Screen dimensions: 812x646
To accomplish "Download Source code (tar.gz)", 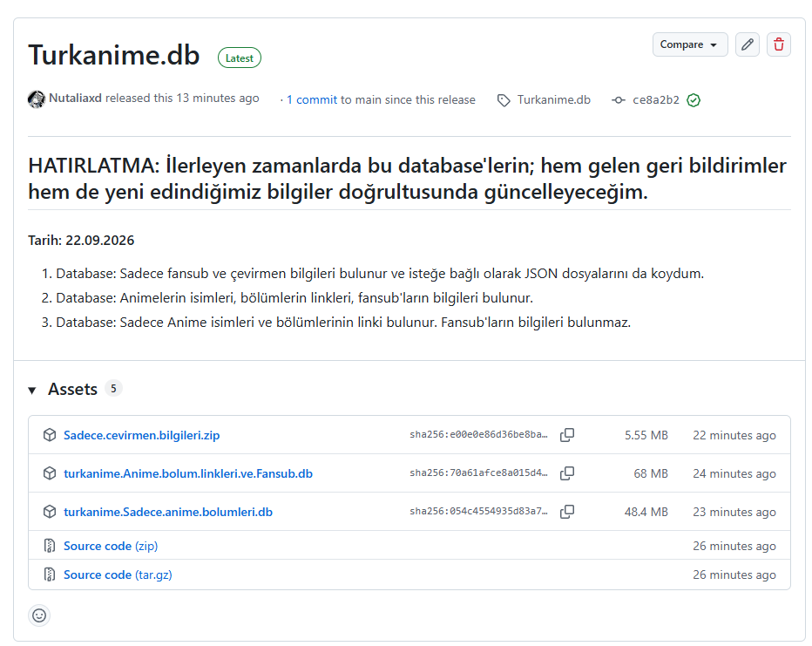I will point(118,575).
